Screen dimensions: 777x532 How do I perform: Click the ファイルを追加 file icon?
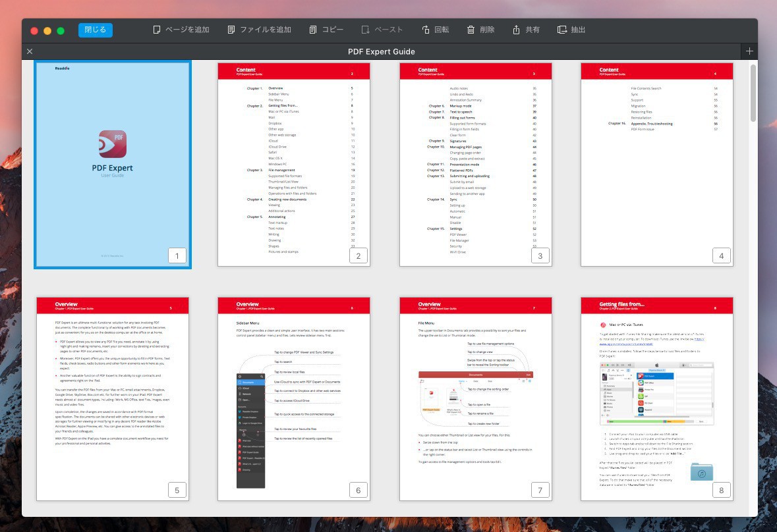pyautogui.click(x=231, y=30)
